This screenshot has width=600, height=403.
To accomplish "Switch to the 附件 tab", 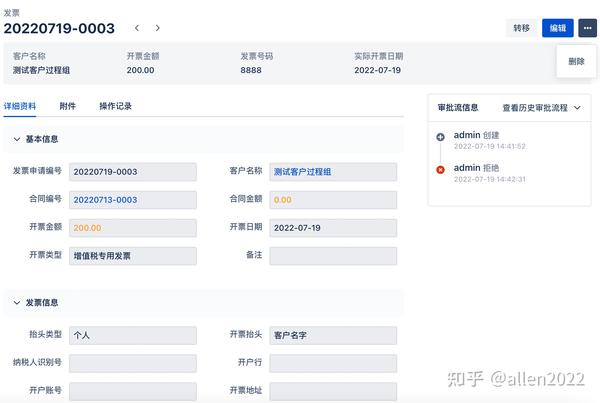I will (67, 106).
